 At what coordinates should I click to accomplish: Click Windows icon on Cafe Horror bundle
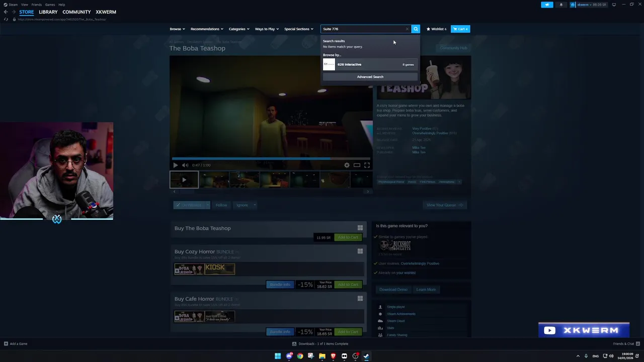(360, 298)
